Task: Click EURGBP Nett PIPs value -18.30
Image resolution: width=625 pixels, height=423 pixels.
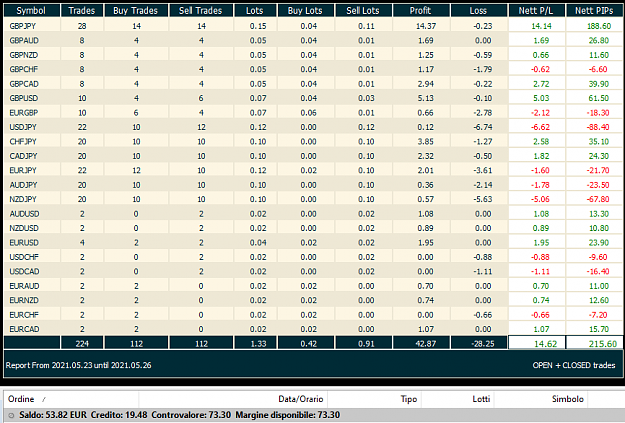Action: pos(597,113)
